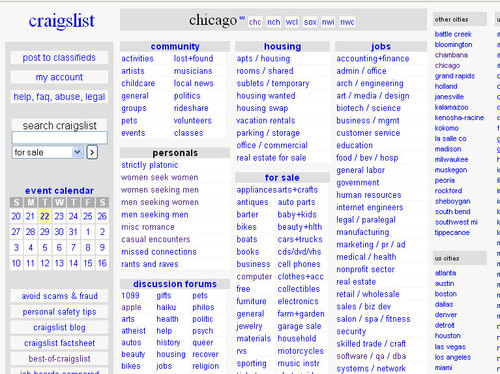
Task: Open 'art / media / design' jobs
Action: (x=373, y=96)
